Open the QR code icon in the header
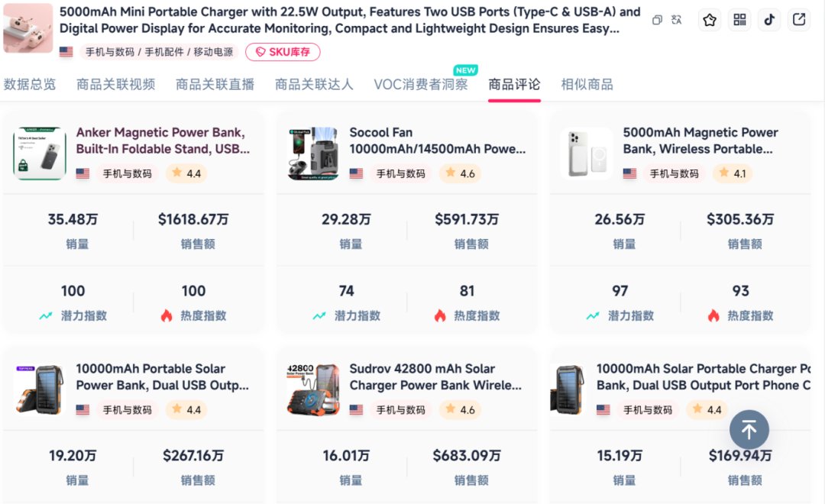The height and width of the screenshot is (504, 825). pos(739,19)
